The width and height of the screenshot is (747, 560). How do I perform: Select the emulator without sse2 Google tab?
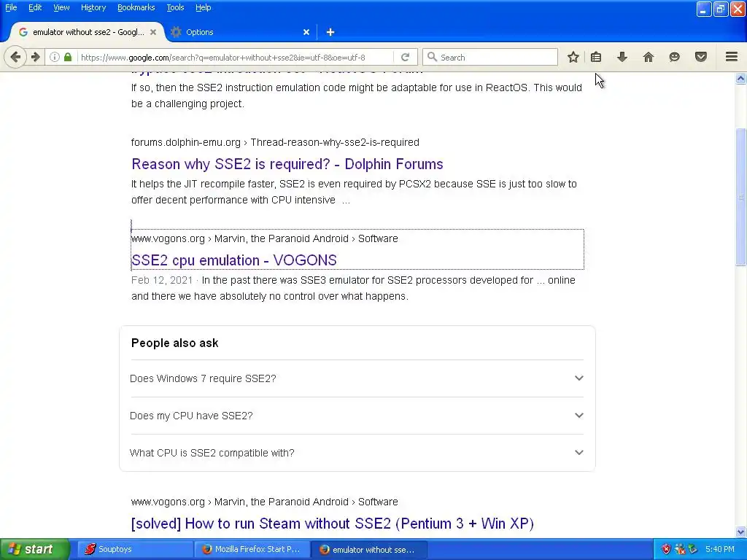pos(87,32)
